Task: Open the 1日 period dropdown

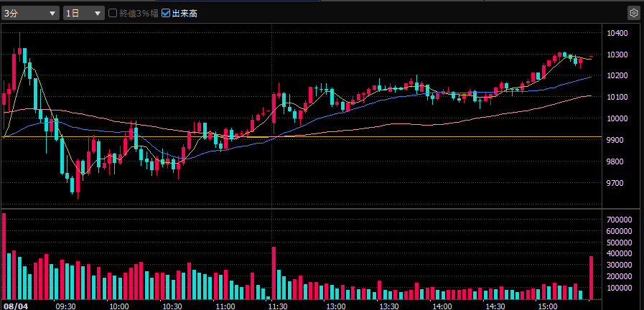Action: coord(84,13)
